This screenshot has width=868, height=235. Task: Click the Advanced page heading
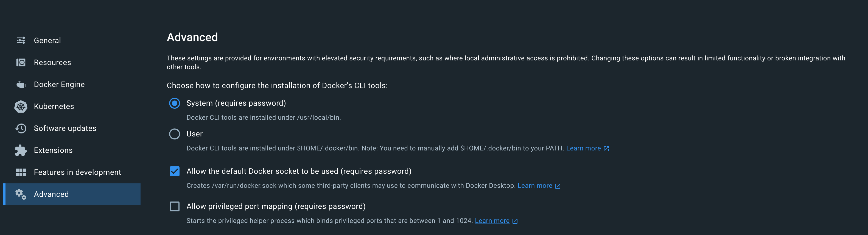tap(192, 37)
